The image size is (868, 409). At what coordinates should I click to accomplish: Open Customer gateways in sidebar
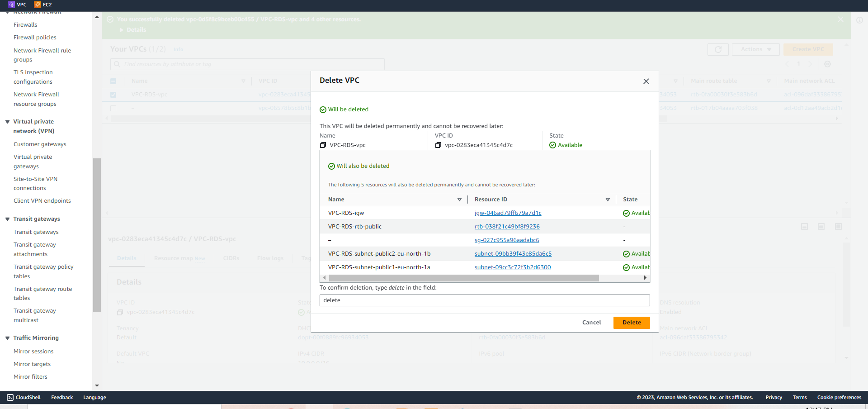coord(40,144)
